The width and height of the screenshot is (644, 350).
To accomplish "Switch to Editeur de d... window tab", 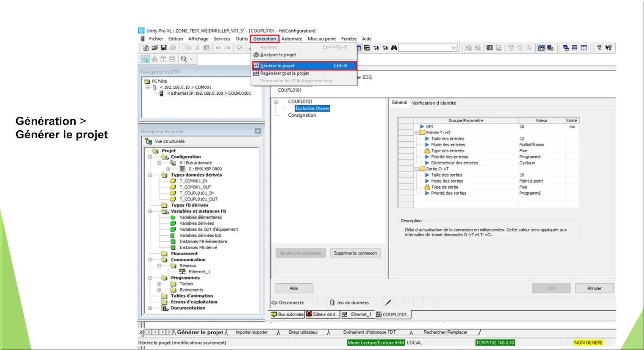I will (x=322, y=314).
